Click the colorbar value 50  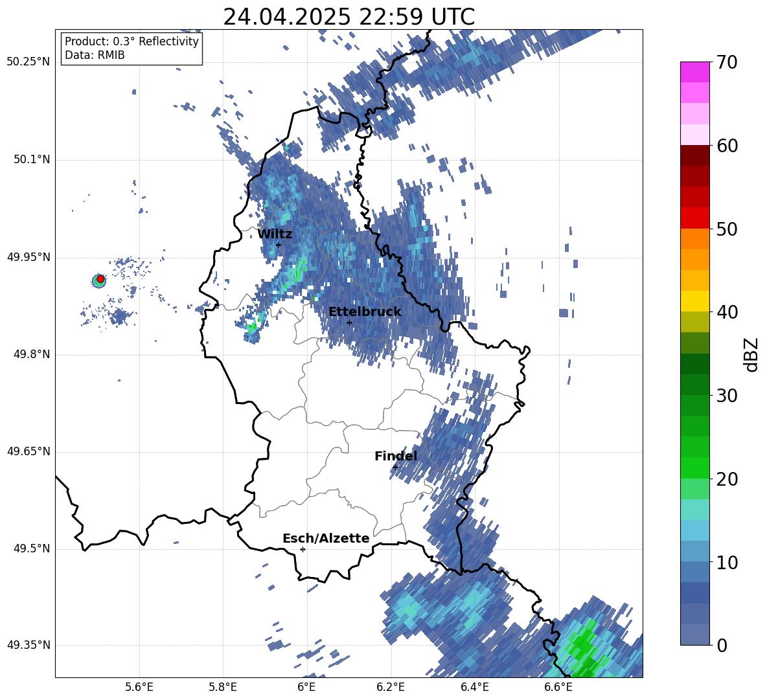click(727, 229)
